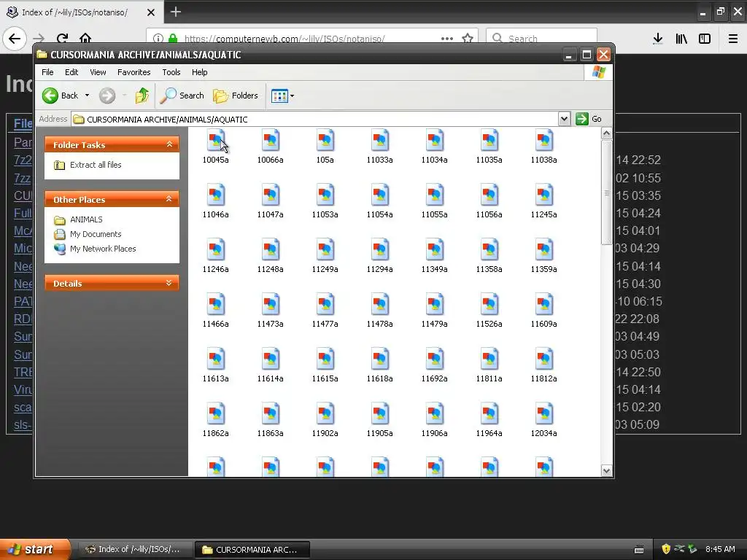Click Firefox home button
Image resolution: width=747 pixels, height=560 pixels.
[x=85, y=39]
